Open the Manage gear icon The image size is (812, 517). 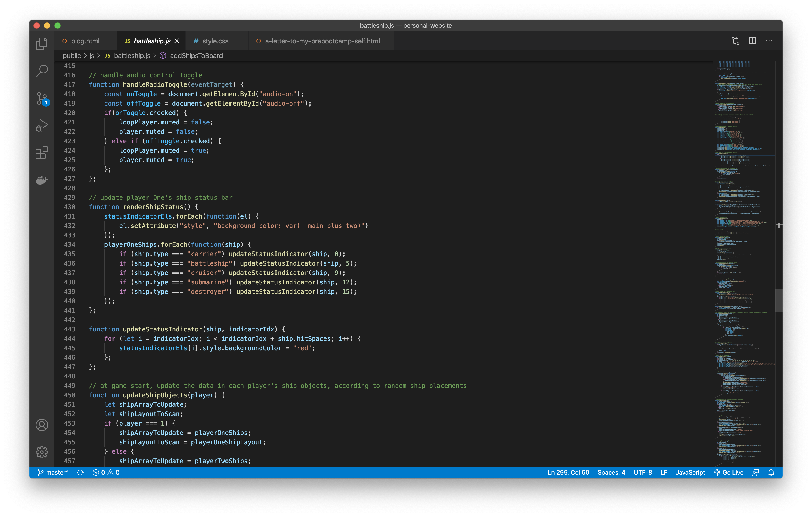pyautogui.click(x=42, y=452)
